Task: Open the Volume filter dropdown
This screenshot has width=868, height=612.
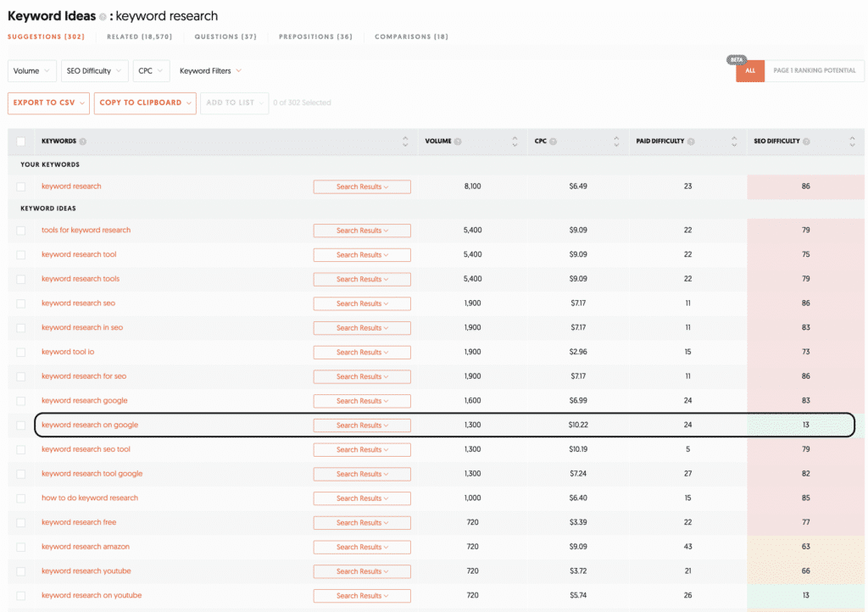Action: pyautogui.click(x=32, y=71)
